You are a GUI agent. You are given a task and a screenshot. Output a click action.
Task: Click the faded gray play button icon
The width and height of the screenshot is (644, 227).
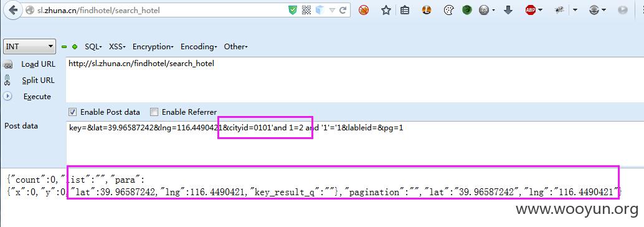(x=623, y=10)
